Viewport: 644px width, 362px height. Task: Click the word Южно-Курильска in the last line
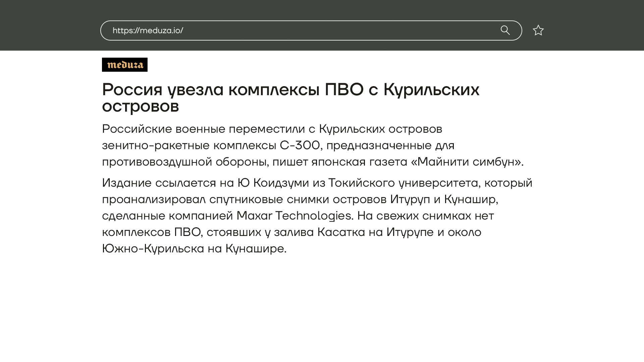point(153,249)
